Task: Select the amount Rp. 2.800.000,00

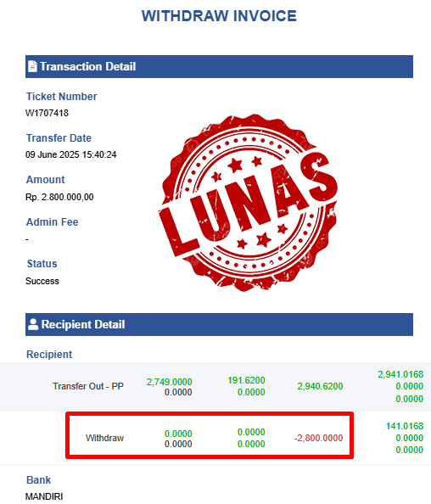Action: point(59,197)
